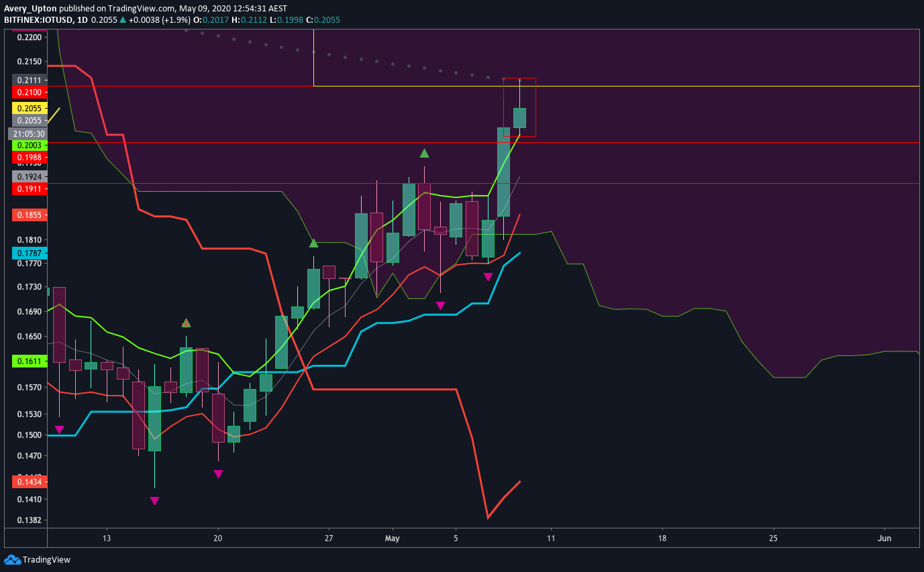Click the Close value 0.2055 in header
This screenshot has height=572, width=924.
[x=327, y=20]
